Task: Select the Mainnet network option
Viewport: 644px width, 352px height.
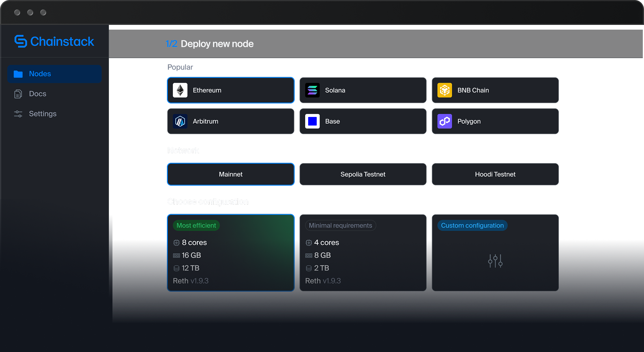Action: 231,174
